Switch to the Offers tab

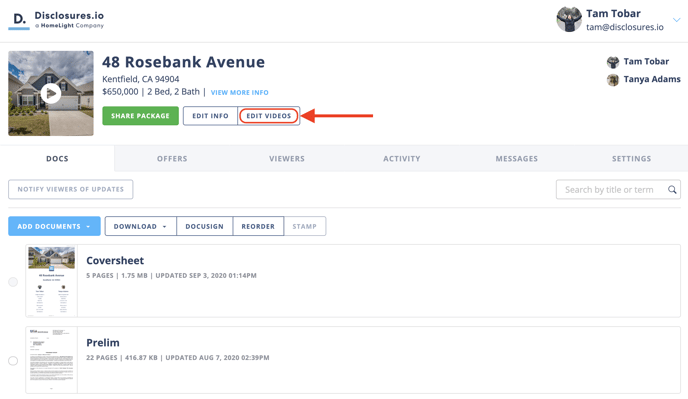point(172,158)
